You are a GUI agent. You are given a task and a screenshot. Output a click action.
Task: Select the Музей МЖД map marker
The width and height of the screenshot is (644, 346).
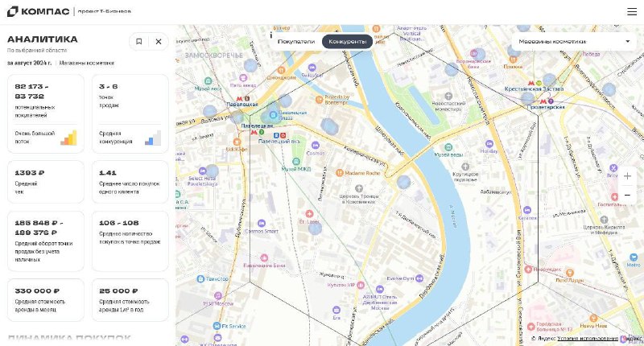click(x=296, y=161)
